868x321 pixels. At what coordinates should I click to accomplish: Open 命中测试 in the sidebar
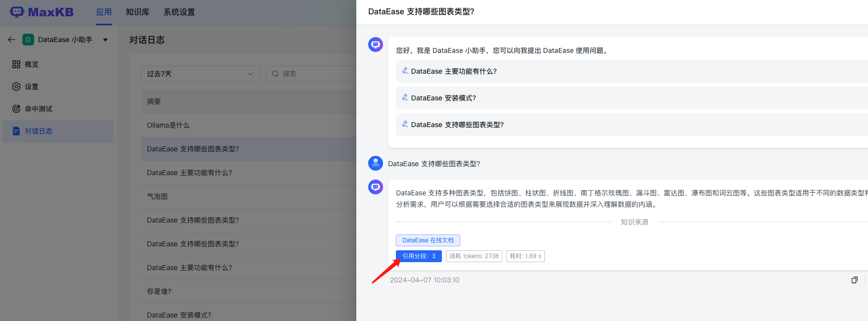click(x=58, y=109)
